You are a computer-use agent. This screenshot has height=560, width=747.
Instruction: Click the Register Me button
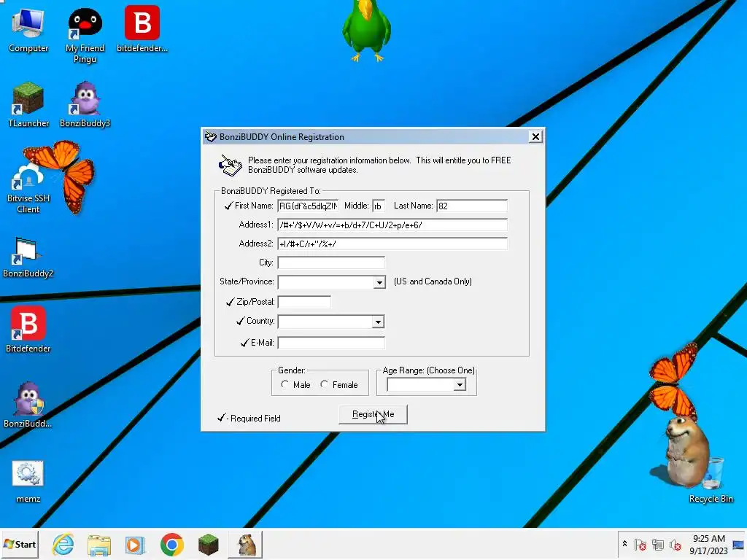373,414
